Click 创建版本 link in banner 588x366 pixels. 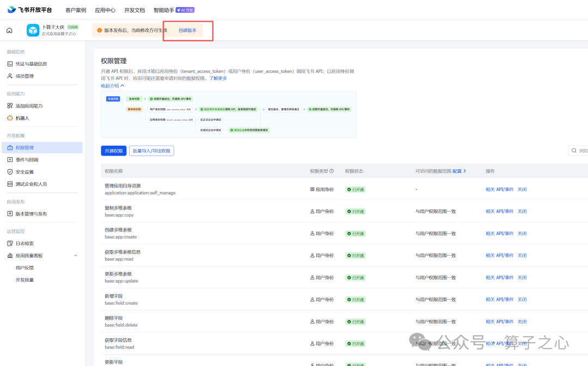[x=187, y=30]
